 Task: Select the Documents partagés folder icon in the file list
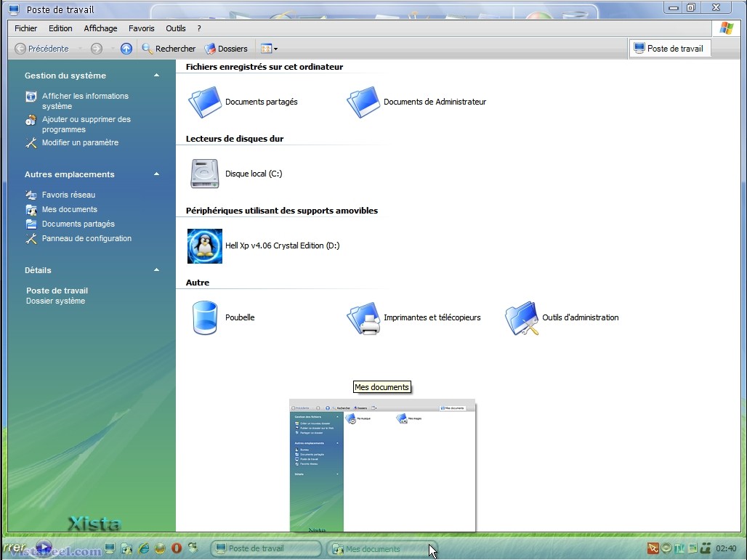point(205,102)
